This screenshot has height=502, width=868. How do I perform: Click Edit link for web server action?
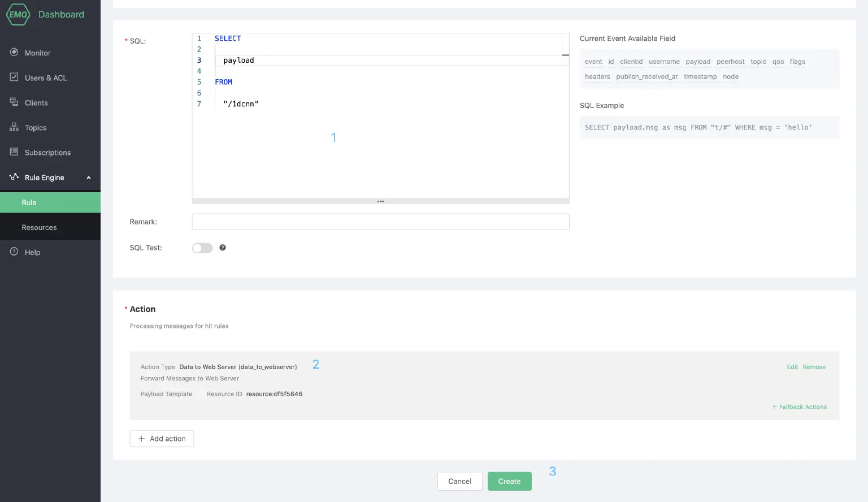tap(792, 367)
